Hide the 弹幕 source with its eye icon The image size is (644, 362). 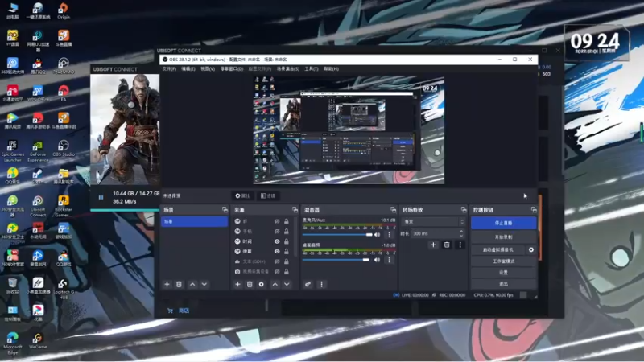(x=277, y=251)
